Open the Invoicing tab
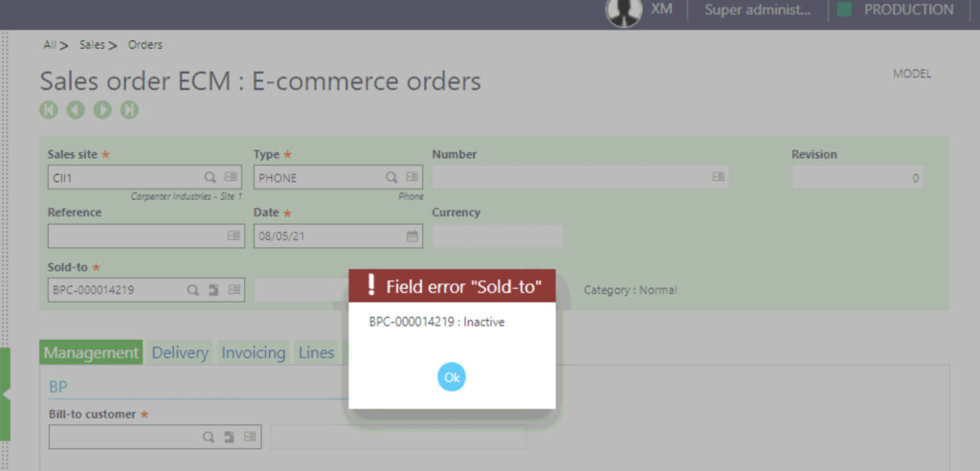980x471 pixels. [254, 352]
